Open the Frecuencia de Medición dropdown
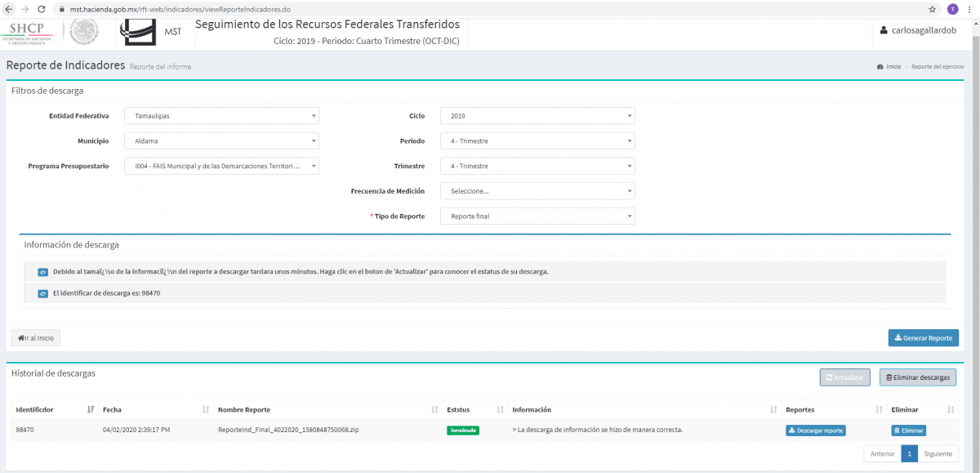Viewport: 980px width, 473px height. (537, 191)
